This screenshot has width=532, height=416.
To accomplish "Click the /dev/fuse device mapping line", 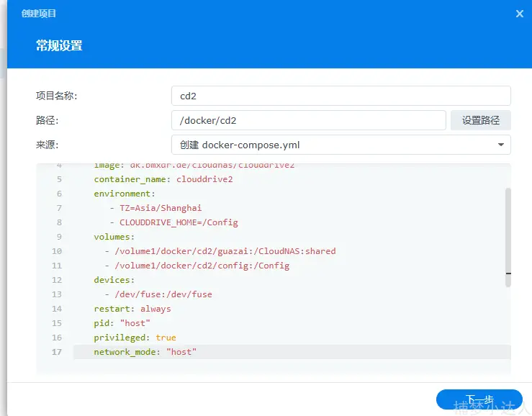I will click(x=158, y=294).
